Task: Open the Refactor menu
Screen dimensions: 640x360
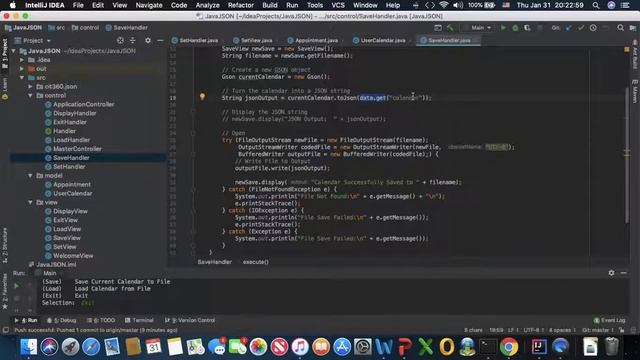Action: [x=240, y=5]
